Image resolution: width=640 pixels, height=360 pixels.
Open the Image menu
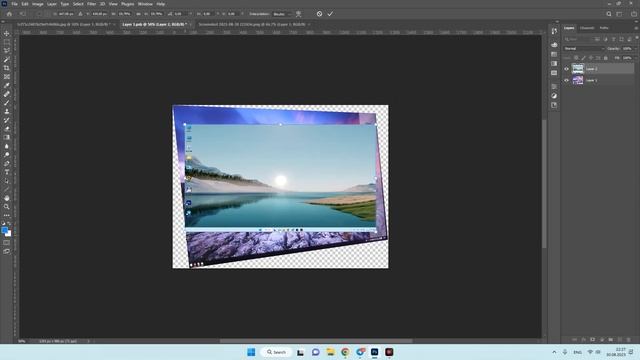38,4
